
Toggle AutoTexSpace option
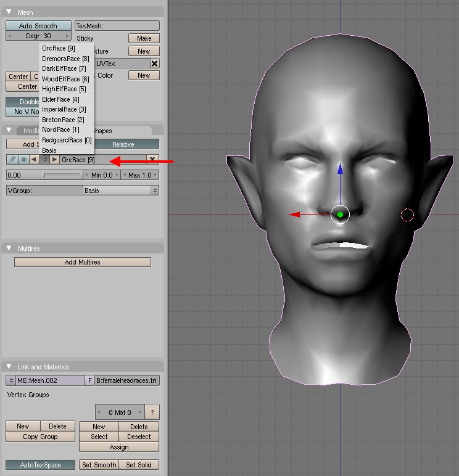(x=40, y=465)
